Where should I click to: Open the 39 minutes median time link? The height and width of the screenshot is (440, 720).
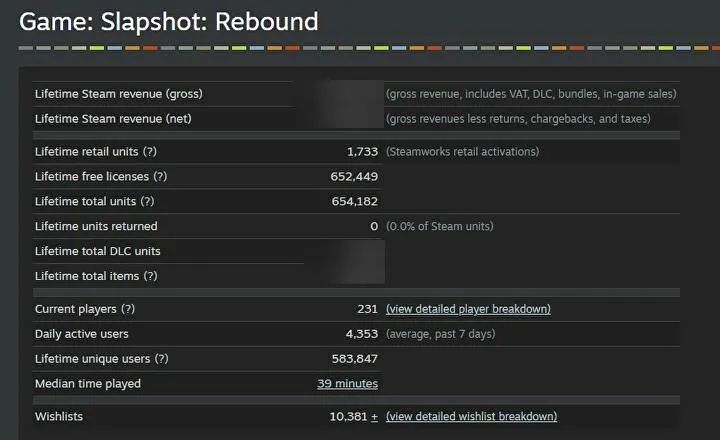click(x=347, y=384)
